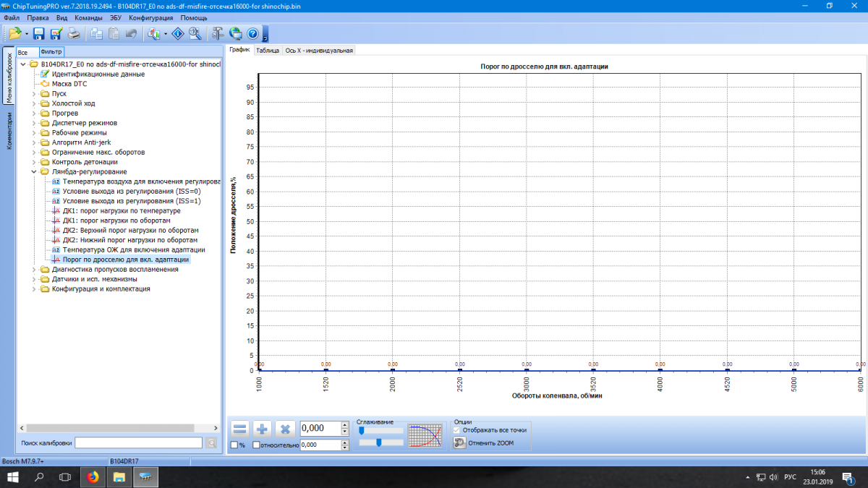
Task: Expand the Прогрев folder
Action: (x=34, y=114)
